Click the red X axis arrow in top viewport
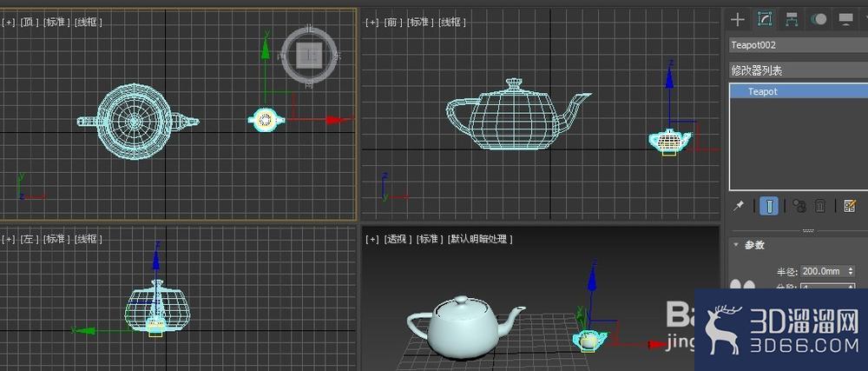The height and width of the screenshot is (371, 868). pos(337,120)
